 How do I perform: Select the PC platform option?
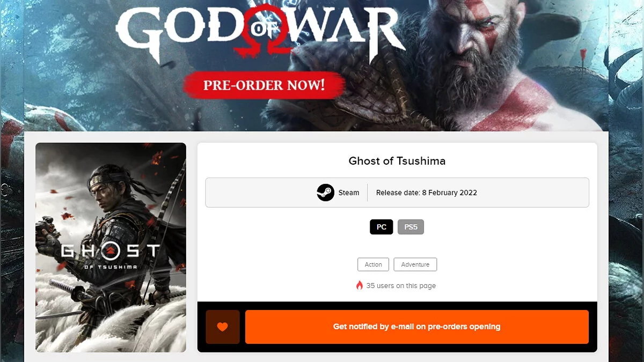click(382, 227)
